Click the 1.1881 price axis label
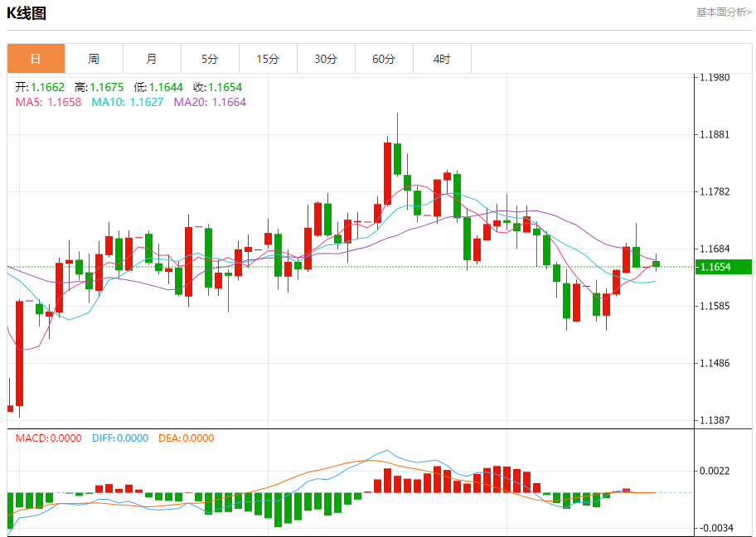 tap(715, 134)
